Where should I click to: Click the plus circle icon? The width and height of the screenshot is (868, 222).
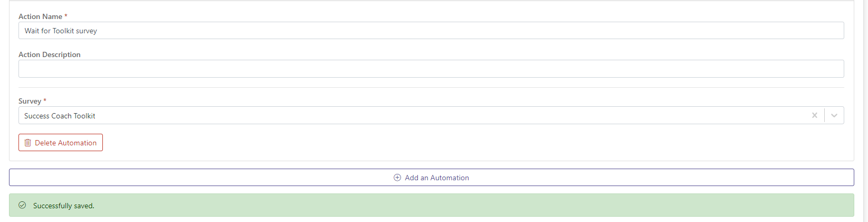click(x=397, y=178)
